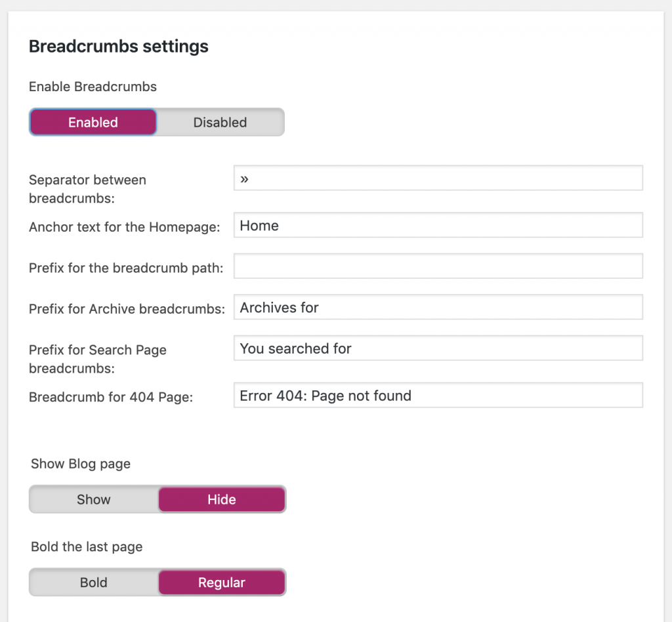672x622 pixels.
Task: Show the Blog page in breadcrumbs
Action: coord(93,499)
